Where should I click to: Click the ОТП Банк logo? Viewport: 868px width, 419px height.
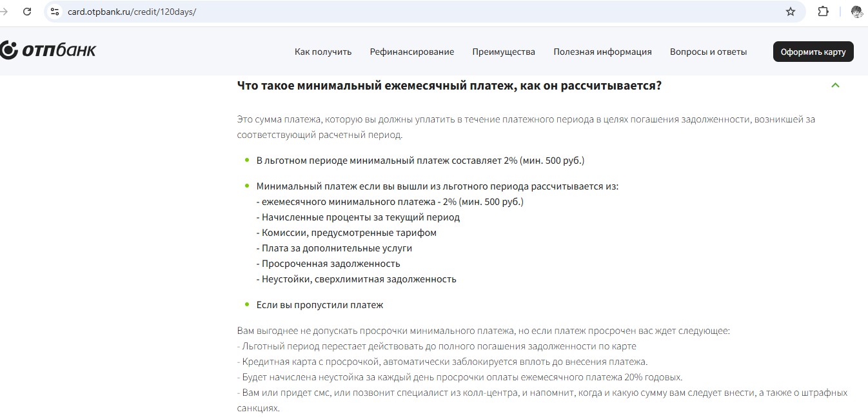coord(48,51)
